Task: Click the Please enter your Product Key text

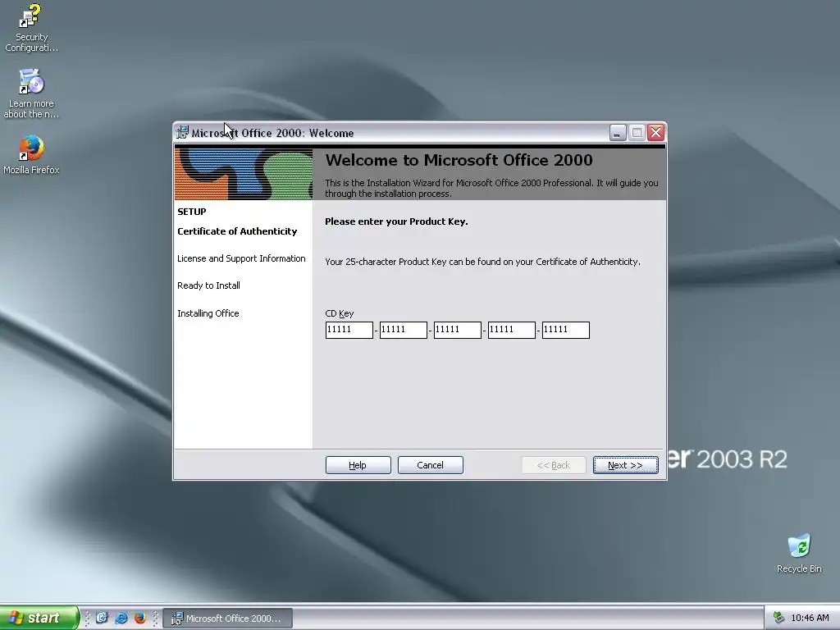Action: pyautogui.click(x=396, y=221)
